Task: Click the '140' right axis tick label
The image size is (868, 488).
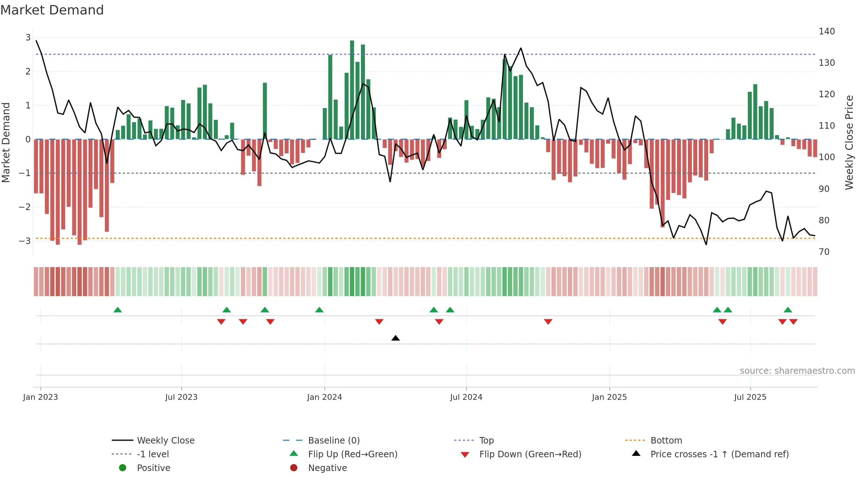Action: pyautogui.click(x=827, y=31)
